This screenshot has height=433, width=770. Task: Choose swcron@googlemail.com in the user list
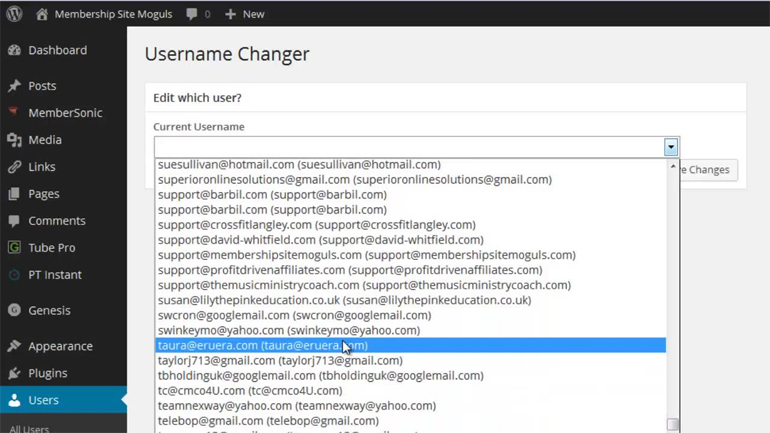(x=294, y=315)
